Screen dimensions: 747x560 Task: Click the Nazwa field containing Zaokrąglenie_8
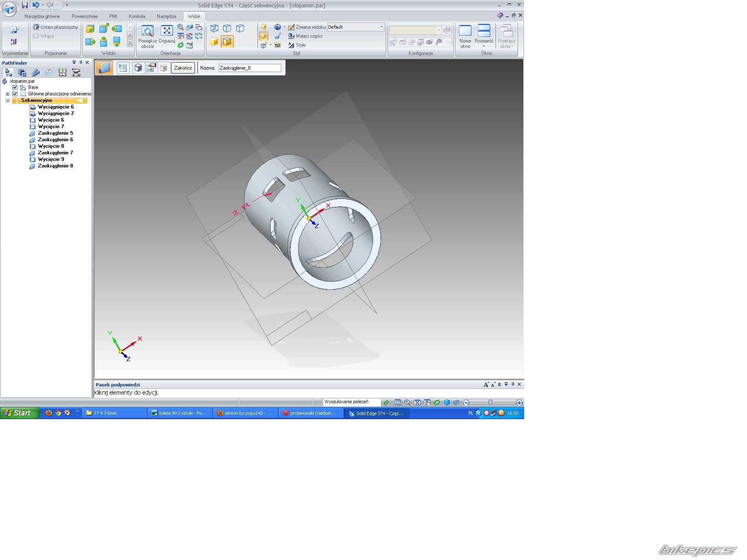point(250,68)
